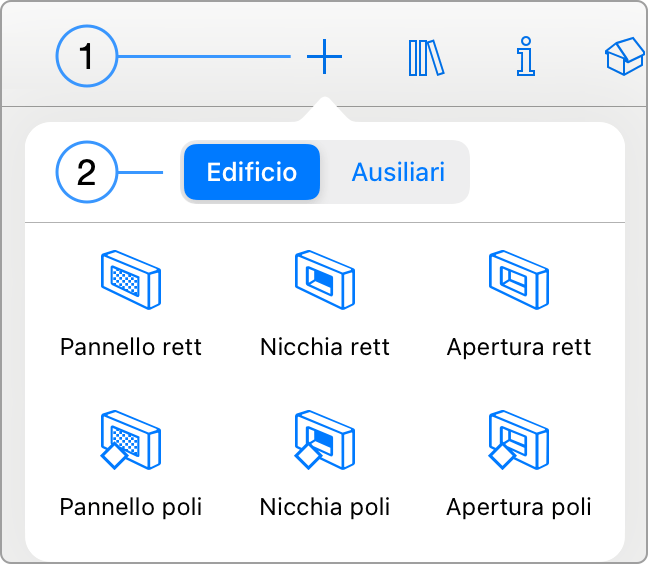This screenshot has width=648, height=564.
Task: Switch to the Ausiliari segment
Action: pos(398,172)
